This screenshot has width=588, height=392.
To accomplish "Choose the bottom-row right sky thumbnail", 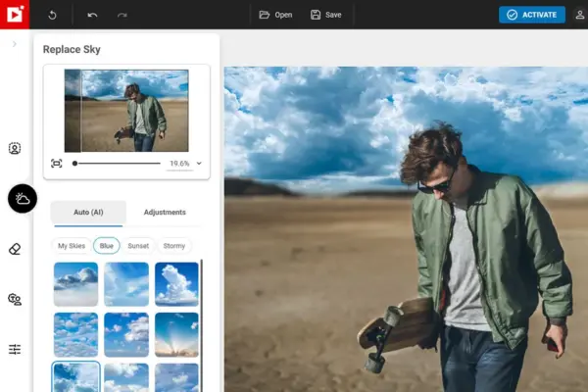I will click(176, 377).
